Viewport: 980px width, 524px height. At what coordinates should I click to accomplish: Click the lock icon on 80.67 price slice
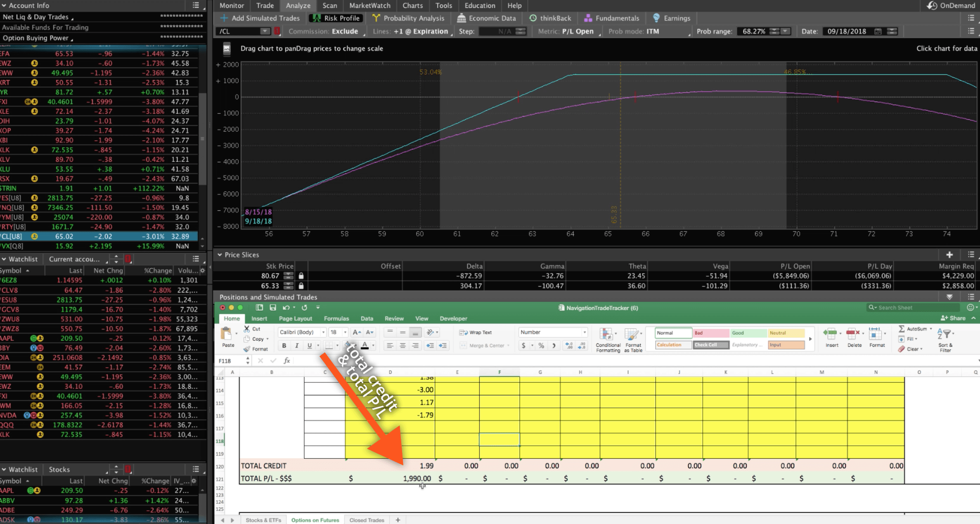click(x=301, y=276)
